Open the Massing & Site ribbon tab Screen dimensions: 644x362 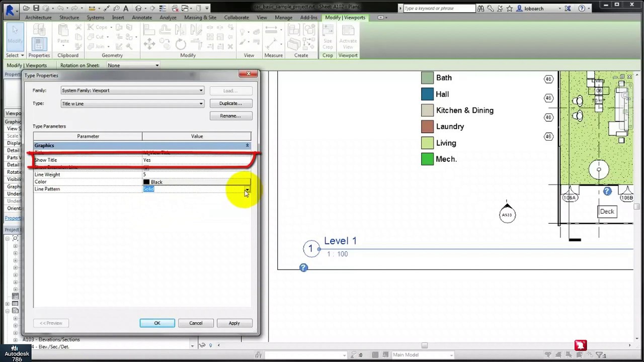[200, 18]
